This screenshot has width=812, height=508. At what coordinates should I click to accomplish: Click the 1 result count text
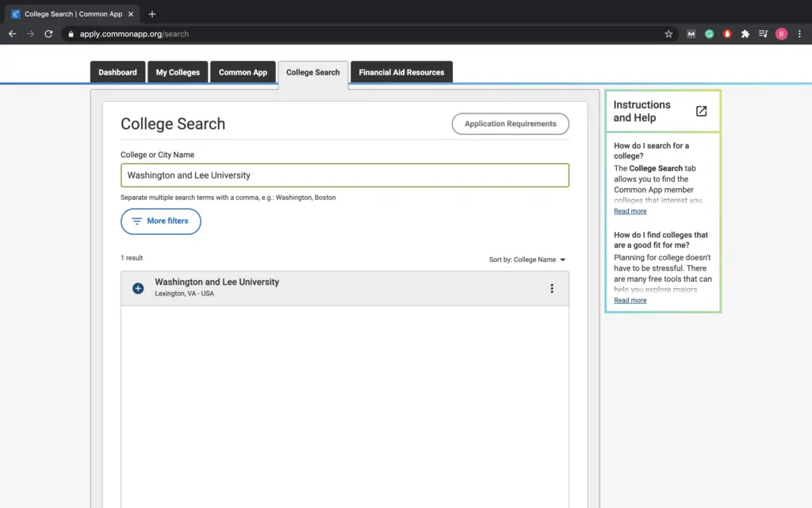click(132, 258)
